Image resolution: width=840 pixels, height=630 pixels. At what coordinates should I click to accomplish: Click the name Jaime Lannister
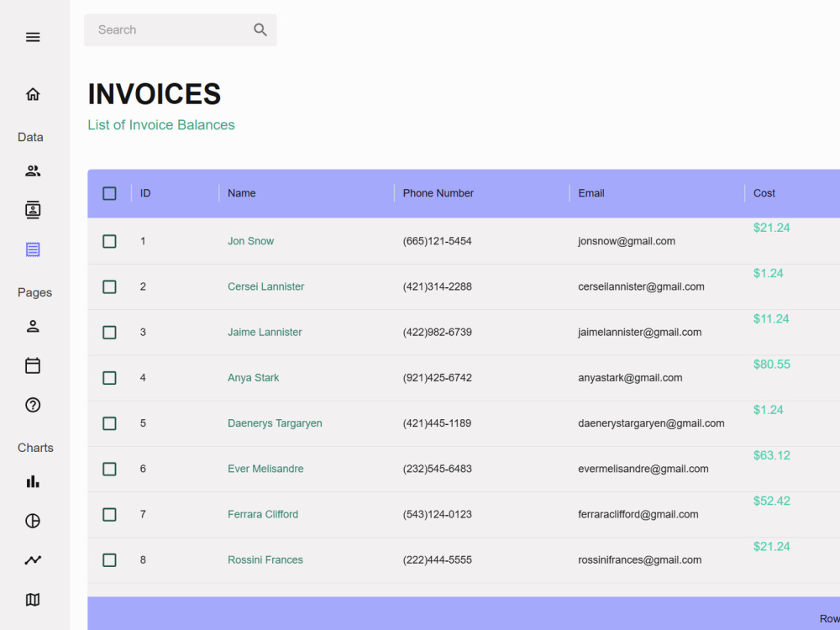tap(265, 332)
